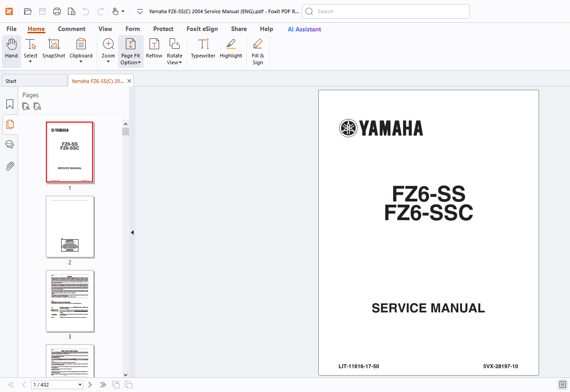This screenshot has height=392, width=570.
Task: Reduce page thumbnails icon
Action: [x=37, y=107]
